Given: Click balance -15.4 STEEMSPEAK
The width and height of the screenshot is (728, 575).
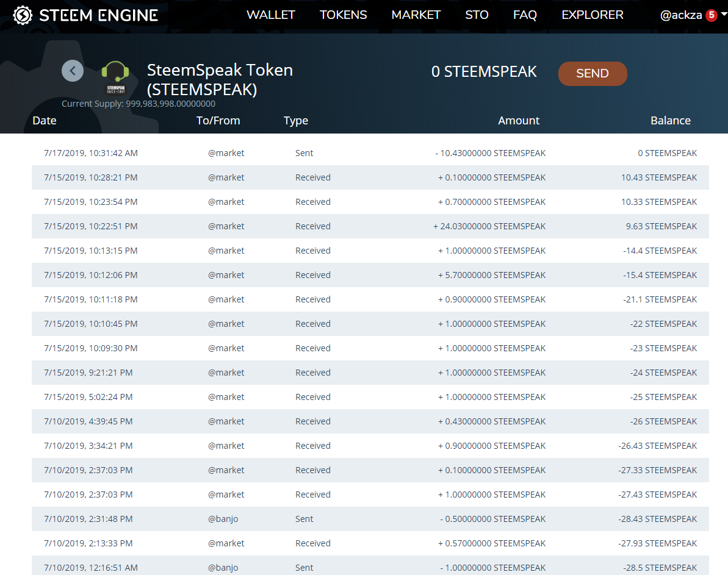Looking at the screenshot, I should (x=660, y=275).
